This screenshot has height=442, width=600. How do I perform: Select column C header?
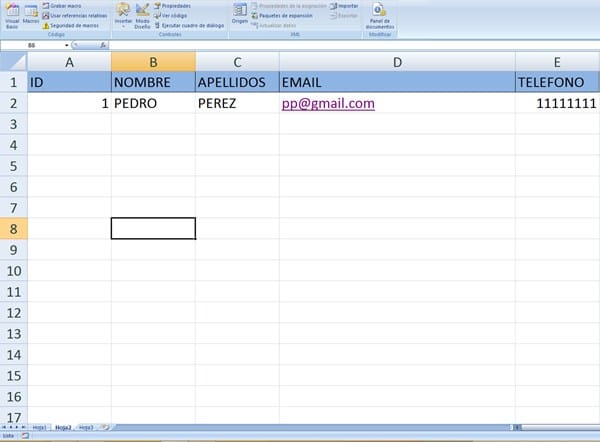tap(237, 62)
